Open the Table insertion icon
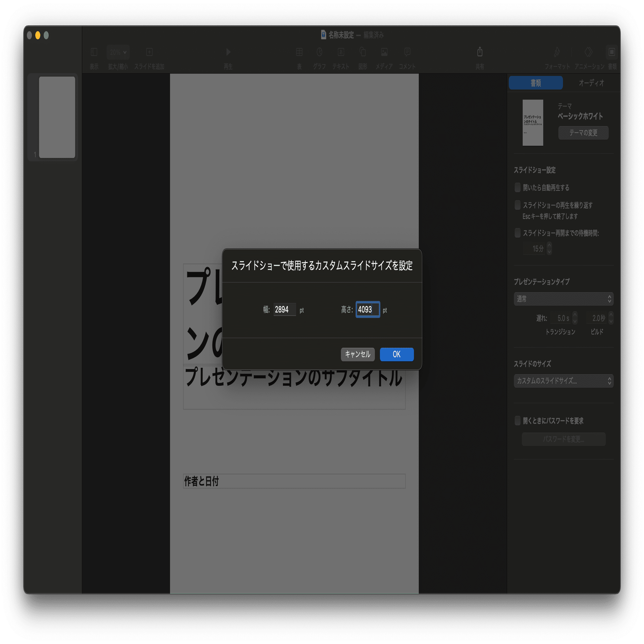644x644 pixels. (299, 52)
